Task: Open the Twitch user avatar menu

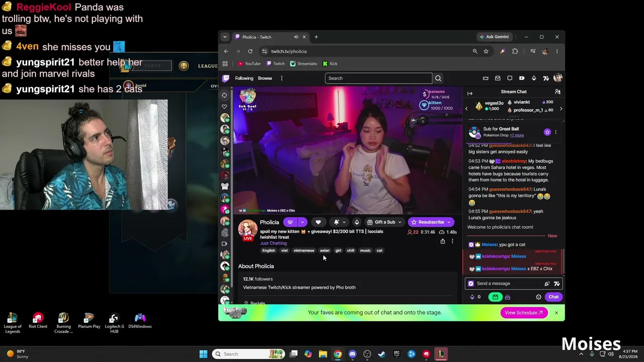Action: [557, 78]
